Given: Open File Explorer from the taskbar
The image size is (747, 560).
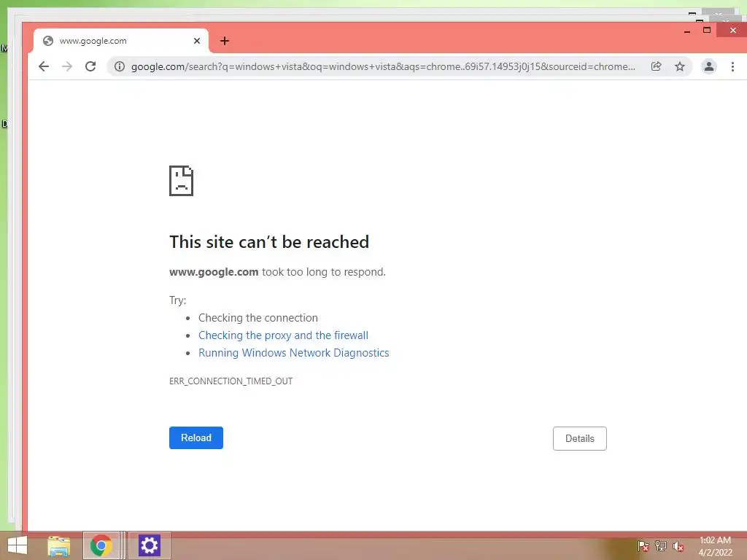Looking at the screenshot, I should click(x=58, y=545).
